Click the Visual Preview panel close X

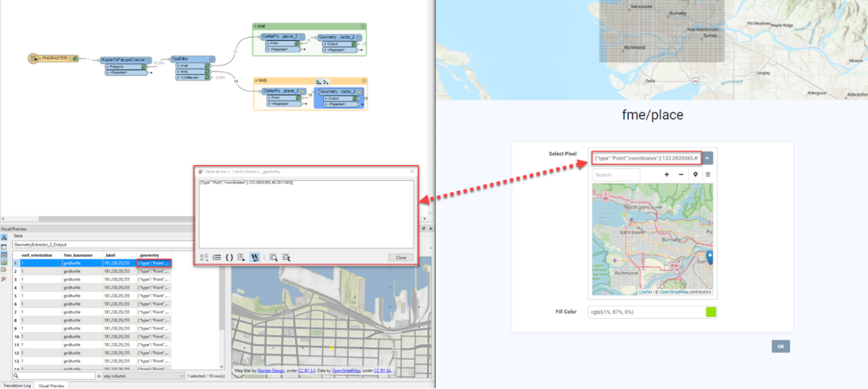coord(431,229)
